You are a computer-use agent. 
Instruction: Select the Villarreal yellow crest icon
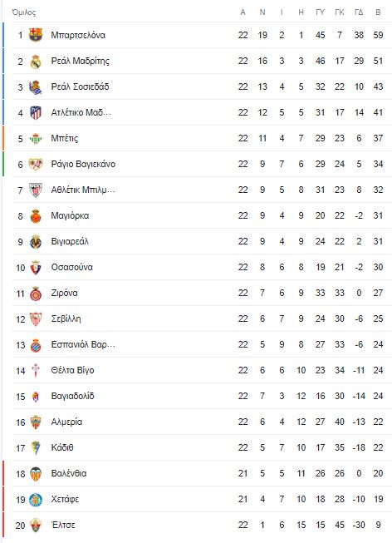[36, 242]
